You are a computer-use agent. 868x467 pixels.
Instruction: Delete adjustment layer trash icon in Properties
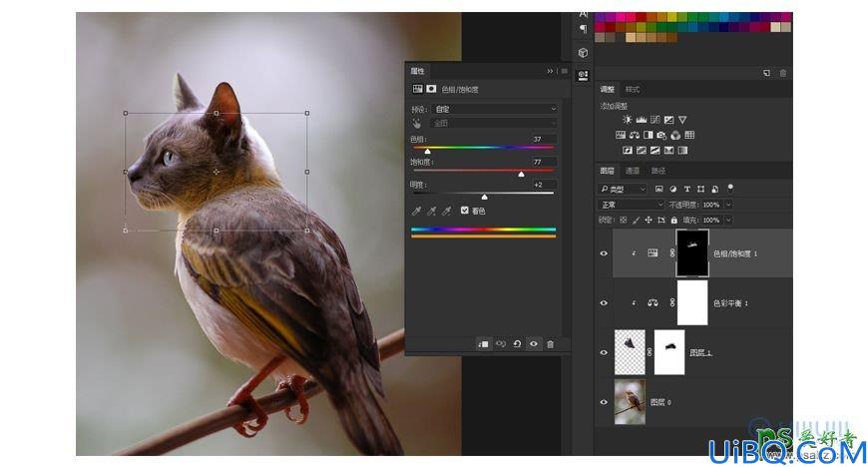coord(551,344)
